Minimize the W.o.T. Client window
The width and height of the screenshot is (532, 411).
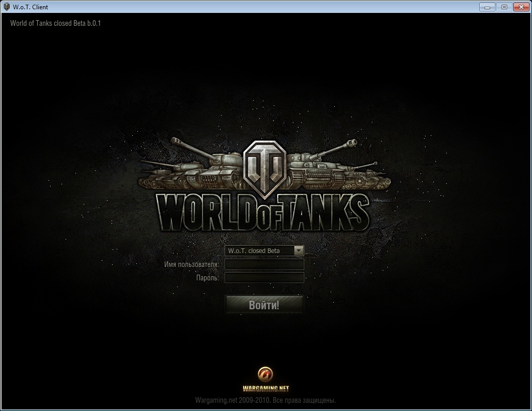pyautogui.click(x=487, y=7)
